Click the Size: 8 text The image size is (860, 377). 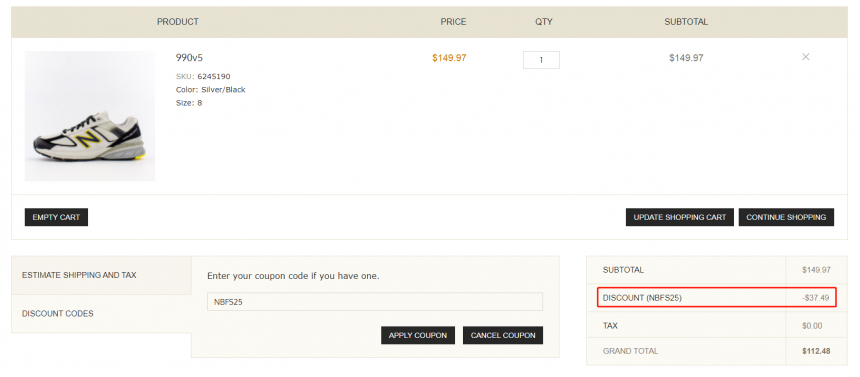[189, 103]
